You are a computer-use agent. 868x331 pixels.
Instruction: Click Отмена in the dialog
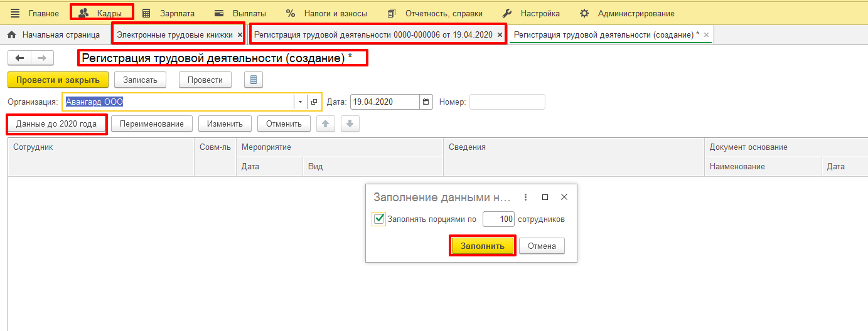(x=542, y=246)
